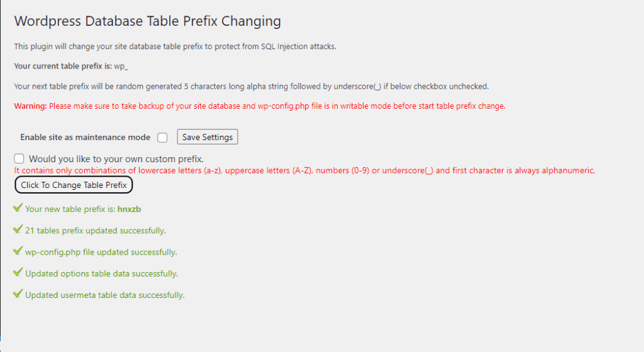The image size is (644, 352).
Task: Click the checkmark beside 21 tables updated
Action: pos(18,230)
